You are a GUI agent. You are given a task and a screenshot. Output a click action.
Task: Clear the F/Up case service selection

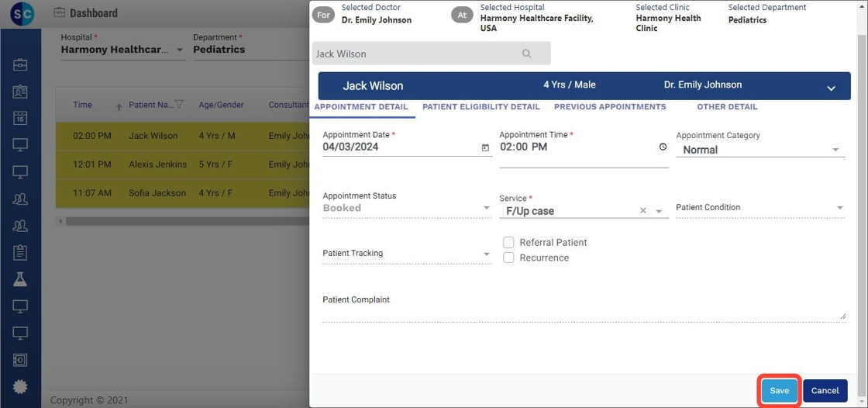[x=642, y=211]
